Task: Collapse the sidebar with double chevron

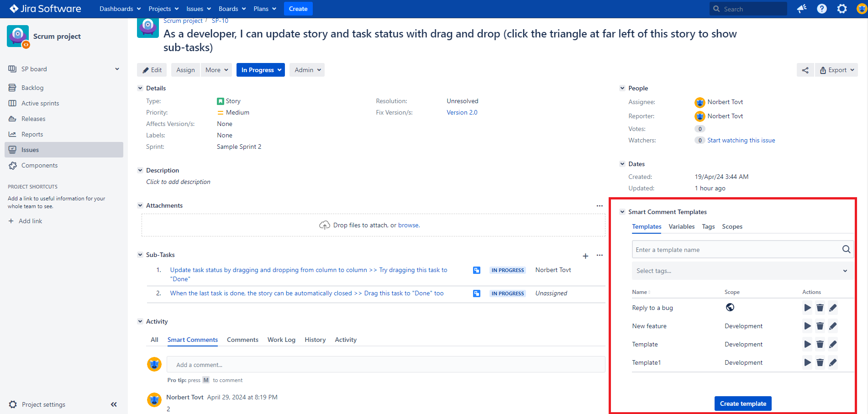Action: point(114,404)
